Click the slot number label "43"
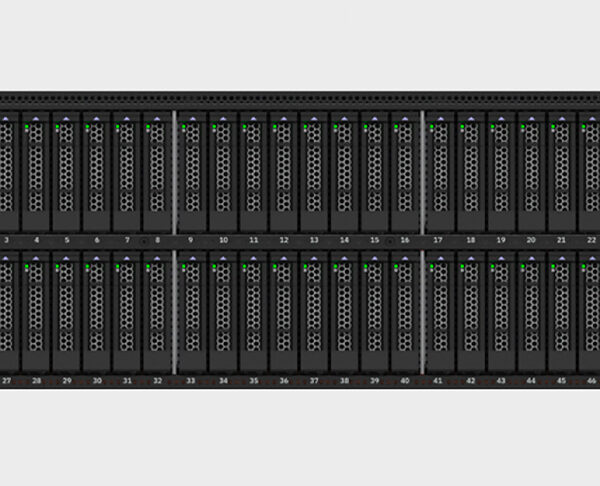This screenshot has height=486, width=600. [x=501, y=380]
